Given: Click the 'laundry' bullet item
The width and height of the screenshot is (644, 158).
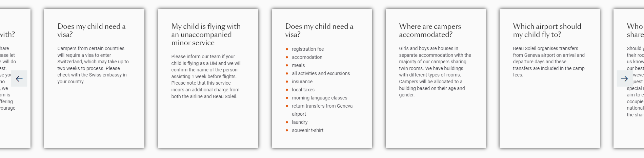Looking at the screenshot, I should coord(300,122).
